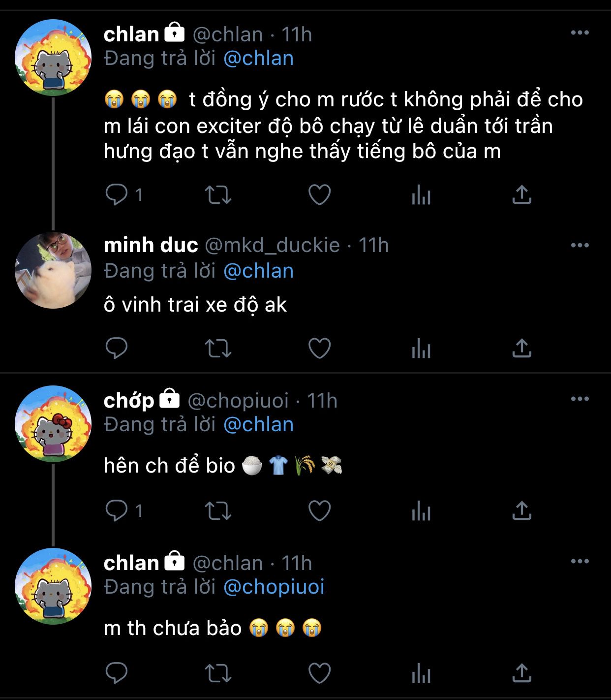Screen dimensions: 611x700
Task: Like minh duc's "ô vinh trai xe độ ak" tweet
Action: (x=319, y=349)
